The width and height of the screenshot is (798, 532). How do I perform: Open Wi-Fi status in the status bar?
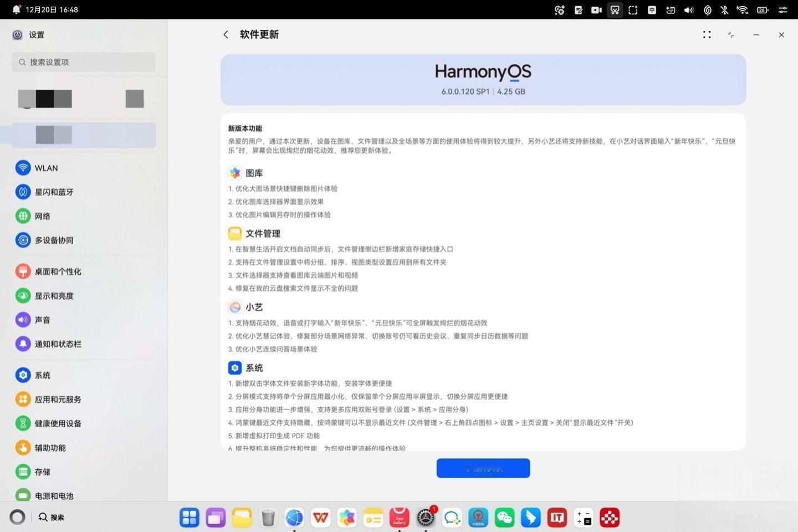[x=743, y=9]
